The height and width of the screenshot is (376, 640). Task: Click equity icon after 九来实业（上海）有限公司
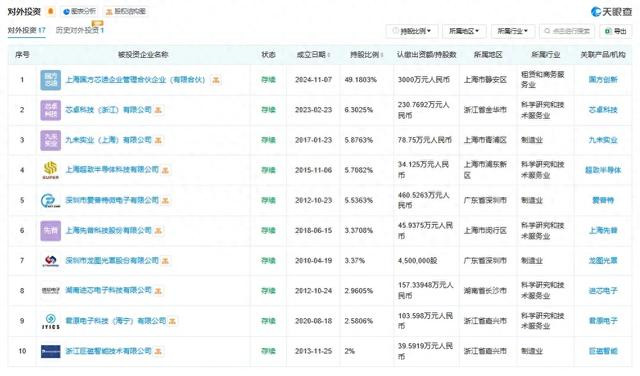click(x=158, y=140)
